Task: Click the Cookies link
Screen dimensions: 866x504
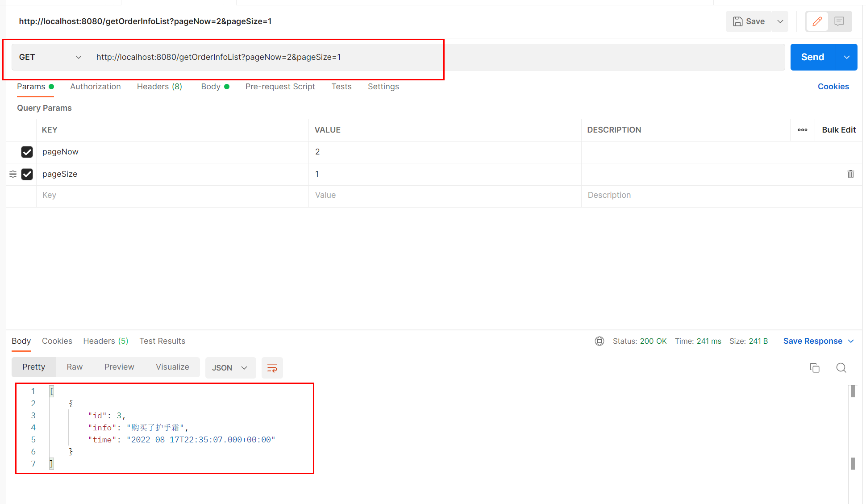Action: point(833,87)
